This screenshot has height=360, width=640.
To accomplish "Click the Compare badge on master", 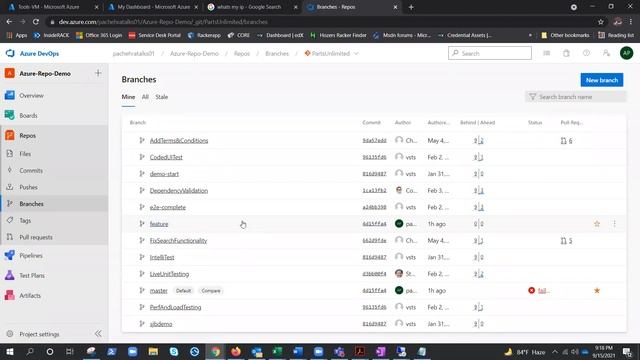I will [x=211, y=291].
